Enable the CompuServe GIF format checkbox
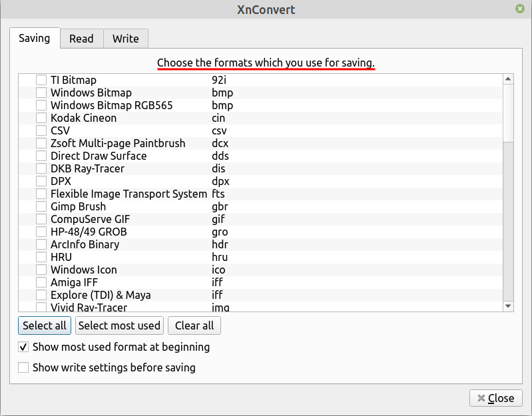 [41, 219]
